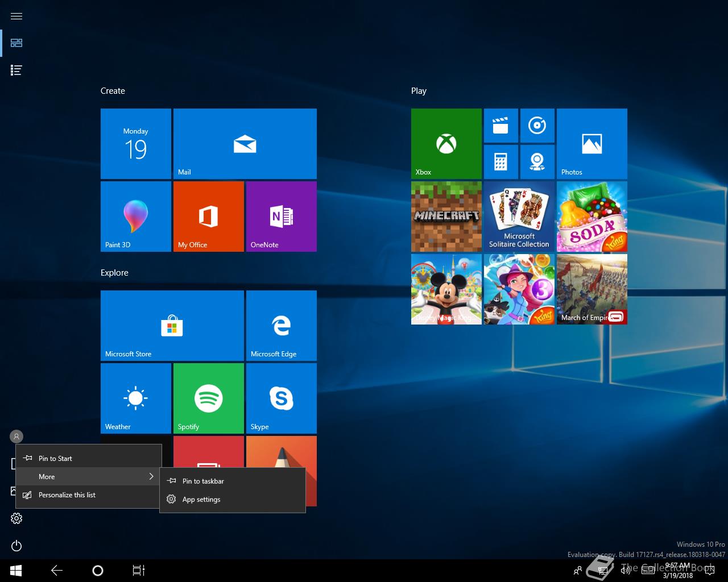Open the Calendar tile showing Monday 19
The width and height of the screenshot is (728, 582).
click(136, 144)
